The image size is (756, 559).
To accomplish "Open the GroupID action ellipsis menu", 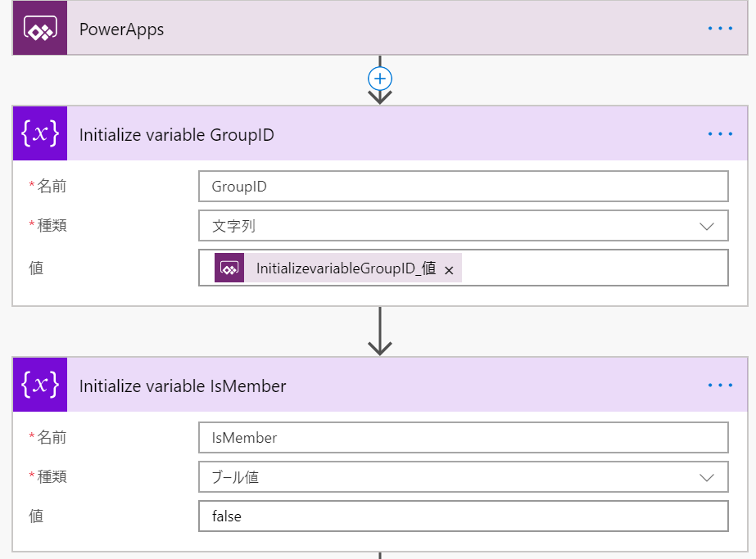I will point(720,133).
